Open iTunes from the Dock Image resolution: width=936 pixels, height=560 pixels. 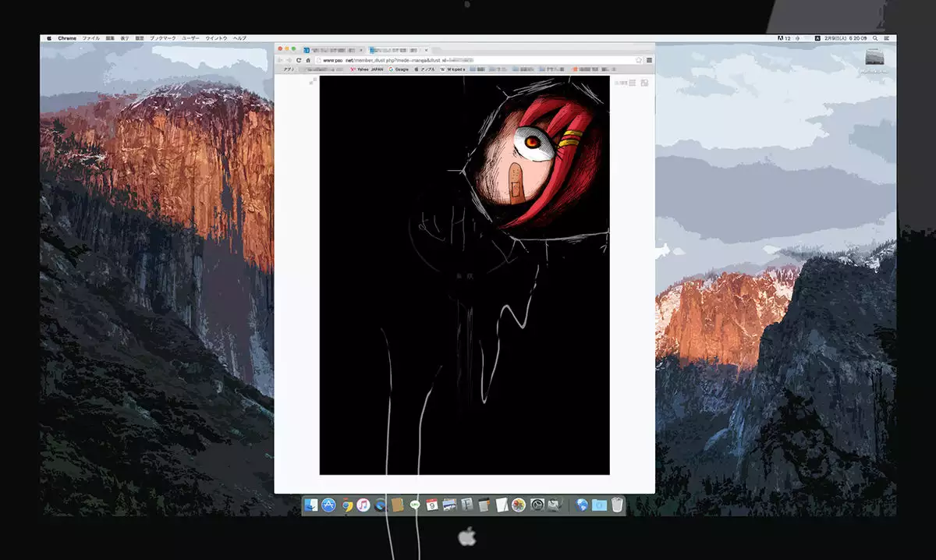click(x=363, y=505)
